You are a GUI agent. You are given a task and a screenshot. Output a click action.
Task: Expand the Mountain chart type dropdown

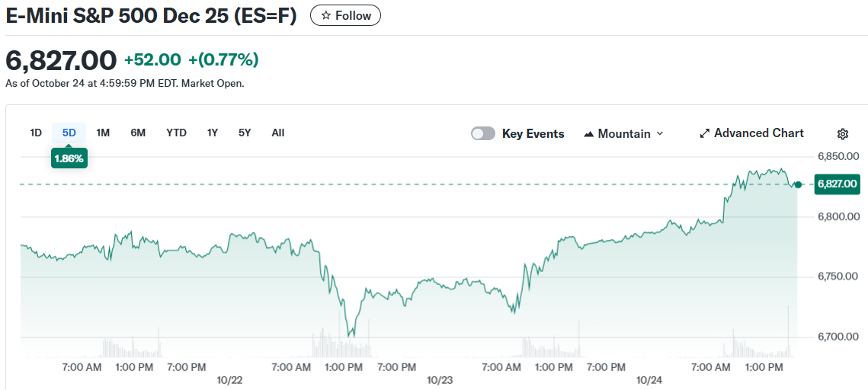[x=623, y=134]
